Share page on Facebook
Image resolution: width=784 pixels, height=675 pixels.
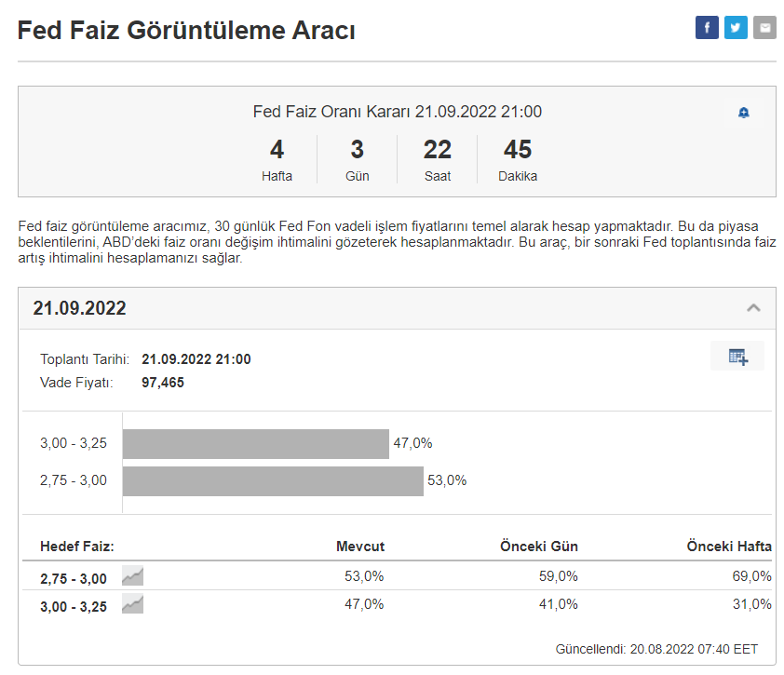(707, 28)
